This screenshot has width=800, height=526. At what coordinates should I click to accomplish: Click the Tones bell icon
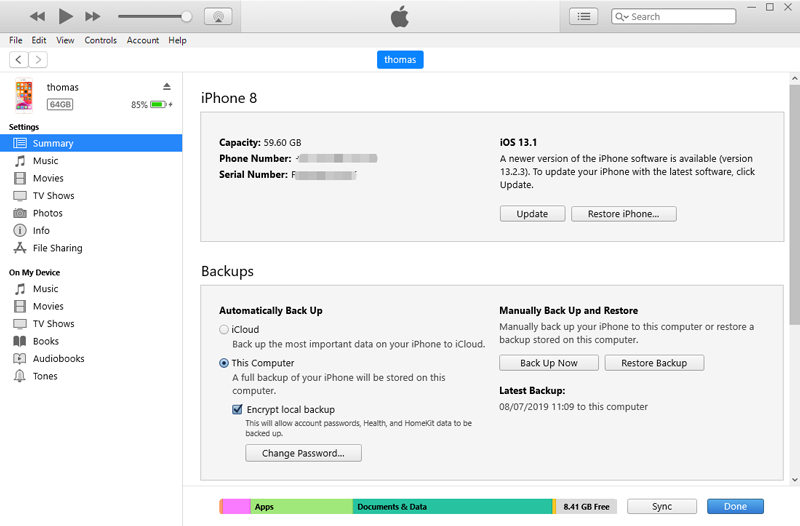[20, 376]
